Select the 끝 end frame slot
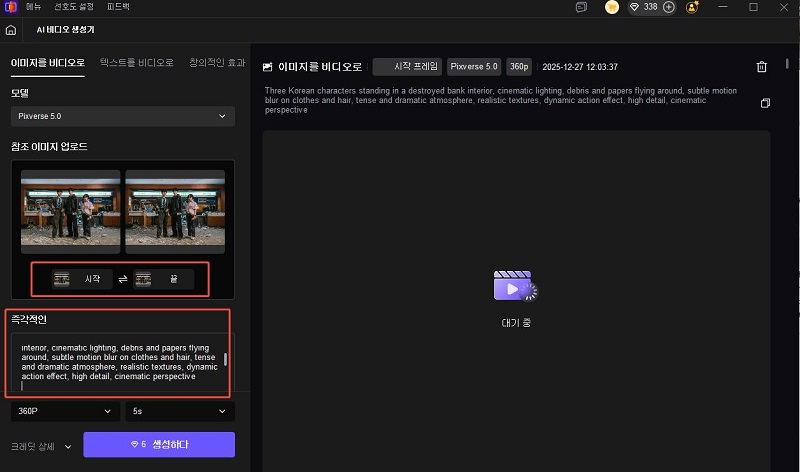 (x=162, y=281)
